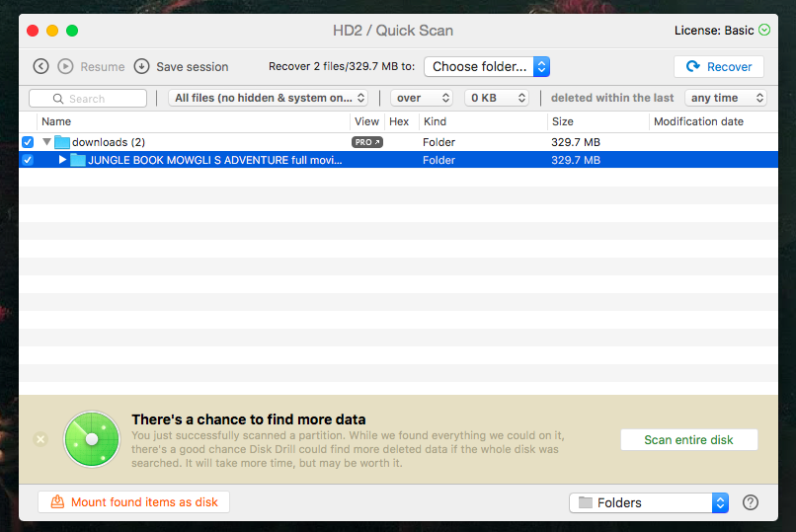Close the window with the red button
796x532 pixels.
(33, 31)
